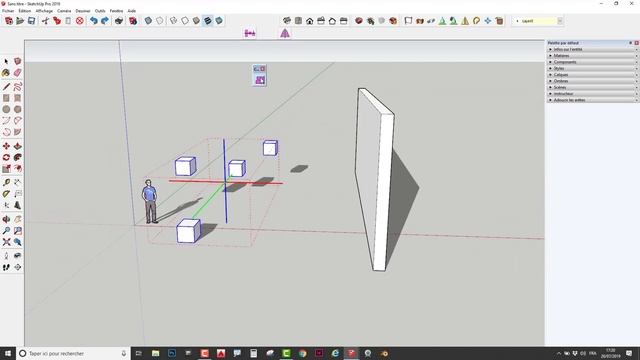This screenshot has height=360, width=640.
Task: Toggle Back Edges display style
Action: pos(160,21)
